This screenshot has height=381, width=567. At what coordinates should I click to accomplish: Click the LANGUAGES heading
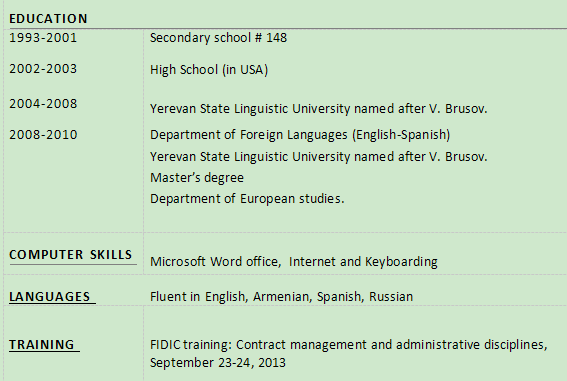50,297
